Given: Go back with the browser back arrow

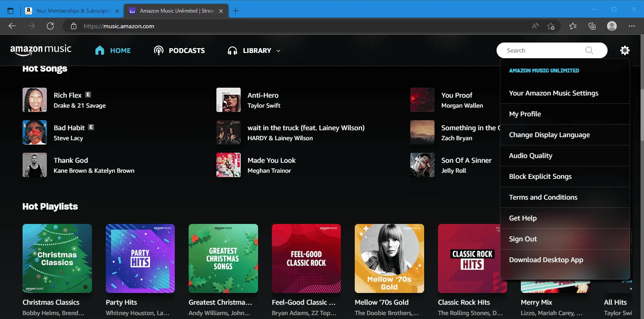Looking at the screenshot, I should 12,26.
